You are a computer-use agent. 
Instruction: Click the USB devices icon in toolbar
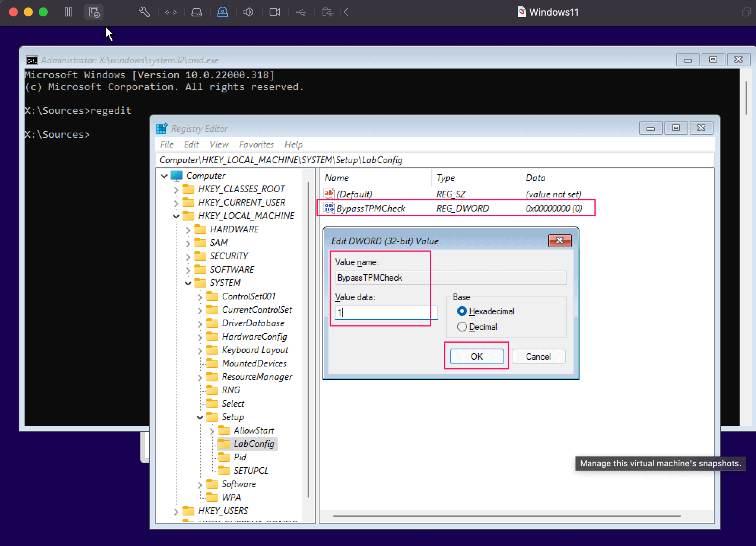[x=301, y=12]
